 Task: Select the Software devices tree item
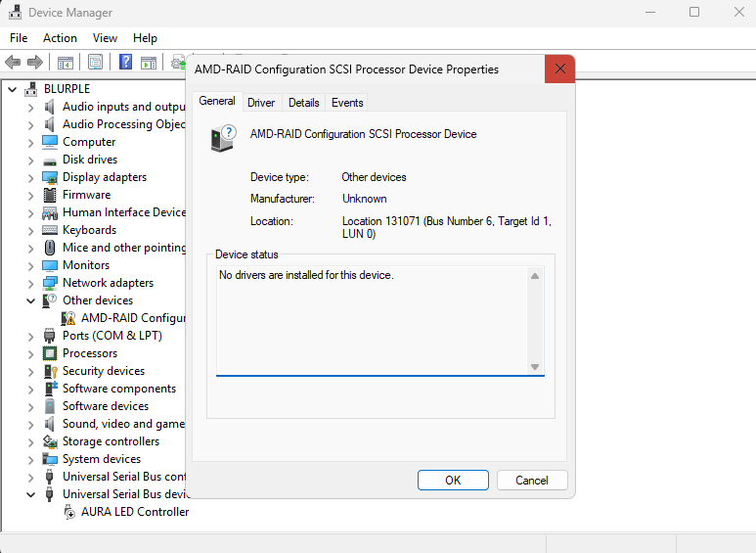click(106, 406)
